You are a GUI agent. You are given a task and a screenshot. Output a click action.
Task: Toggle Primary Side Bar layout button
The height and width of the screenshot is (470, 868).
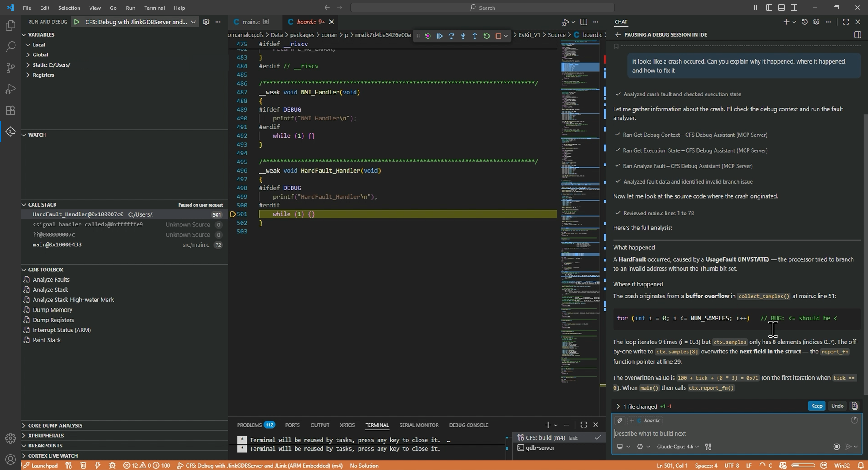pos(769,8)
